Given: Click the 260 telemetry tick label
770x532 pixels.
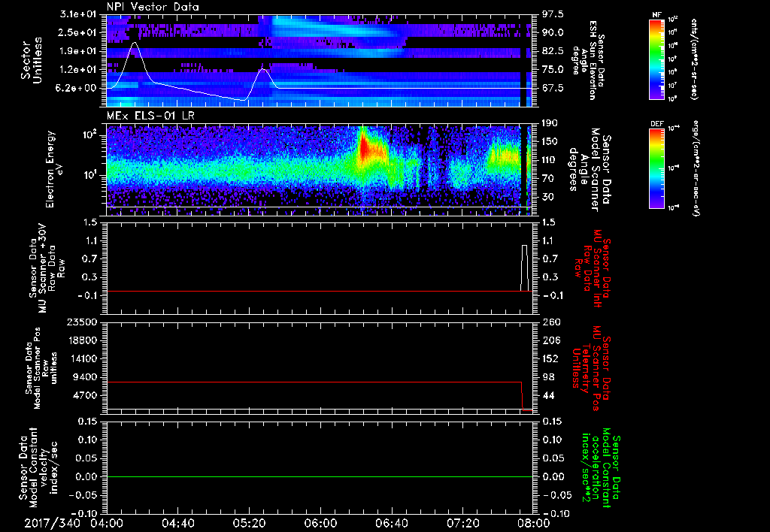Looking at the screenshot, I should tap(550, 322).
